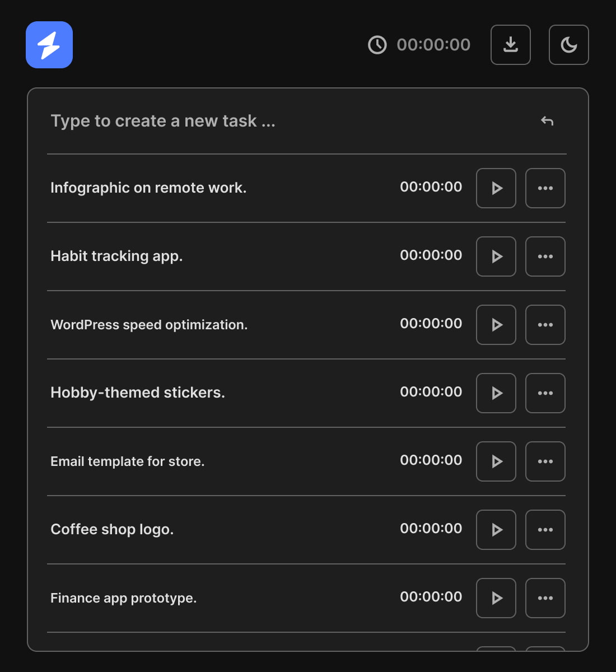Start timer for Habit tracking app
Image resolution: width=616 pixels, height=672 pixels.
pos(496,256)
